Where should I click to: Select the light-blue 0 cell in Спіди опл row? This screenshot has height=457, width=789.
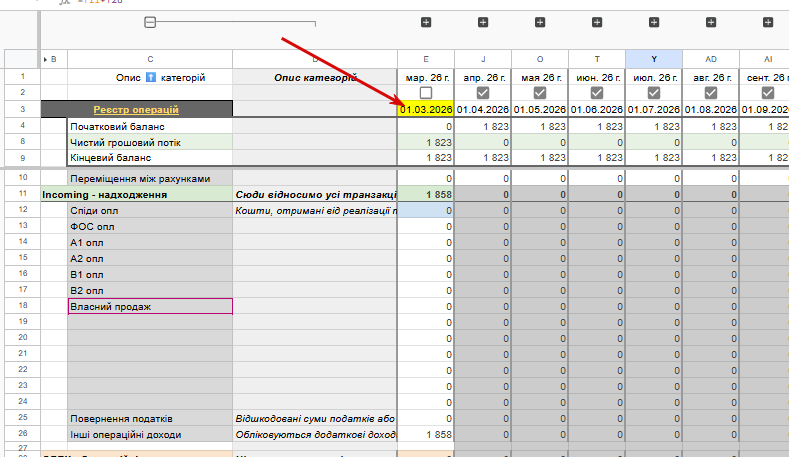[x=426, y=210]
